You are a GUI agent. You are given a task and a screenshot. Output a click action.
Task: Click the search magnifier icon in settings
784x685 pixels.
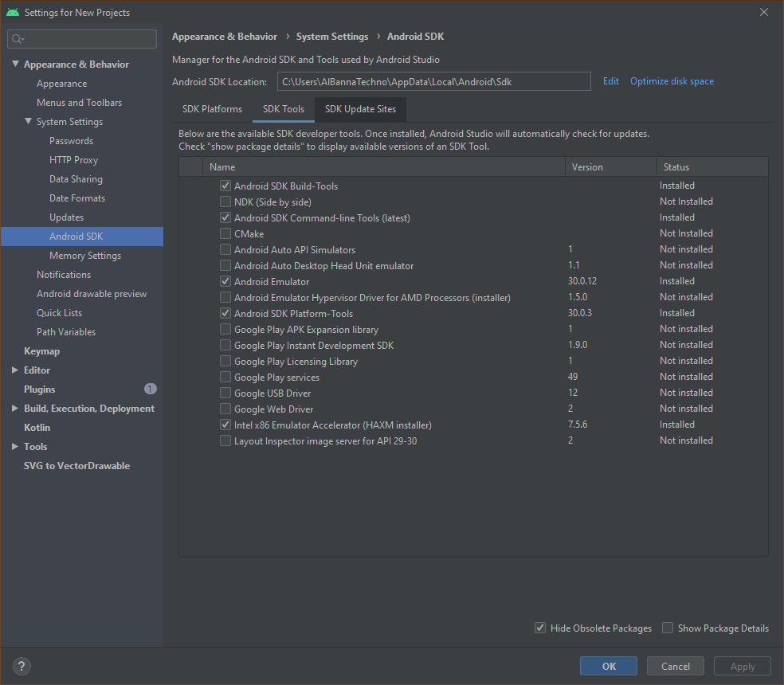point(18,39)
